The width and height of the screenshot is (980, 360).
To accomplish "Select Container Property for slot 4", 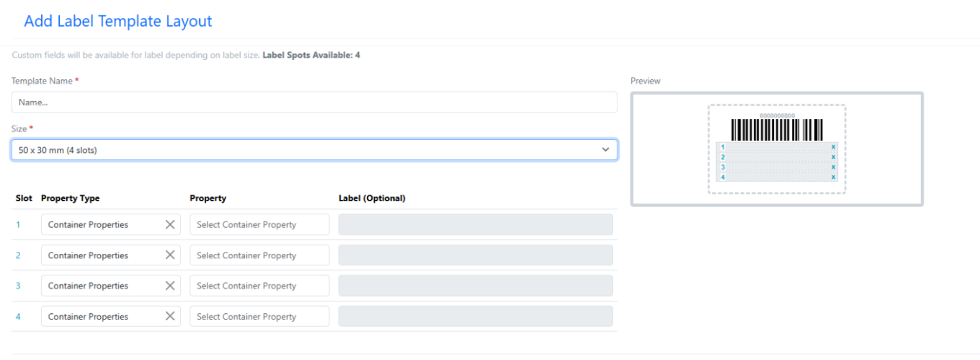I will point(259,316).
